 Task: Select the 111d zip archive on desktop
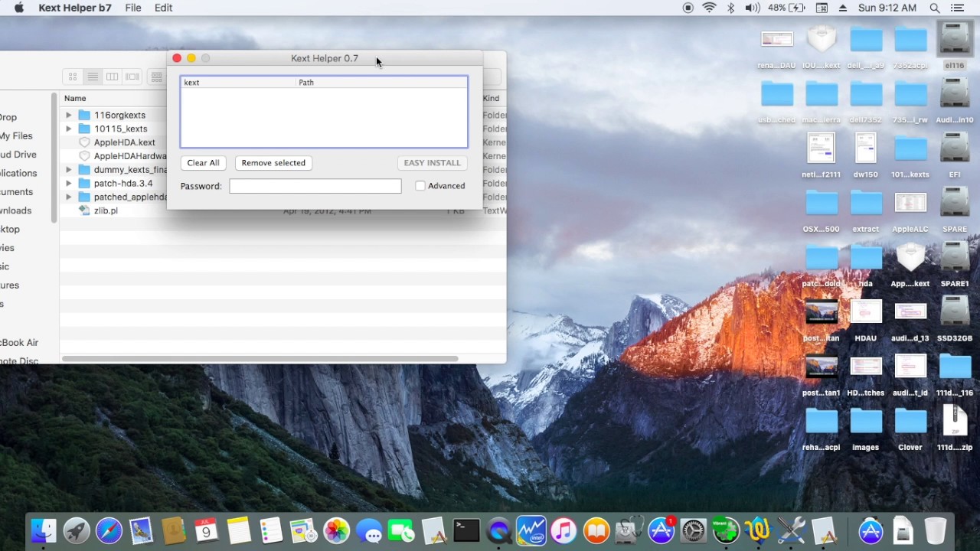pos(955,427)
